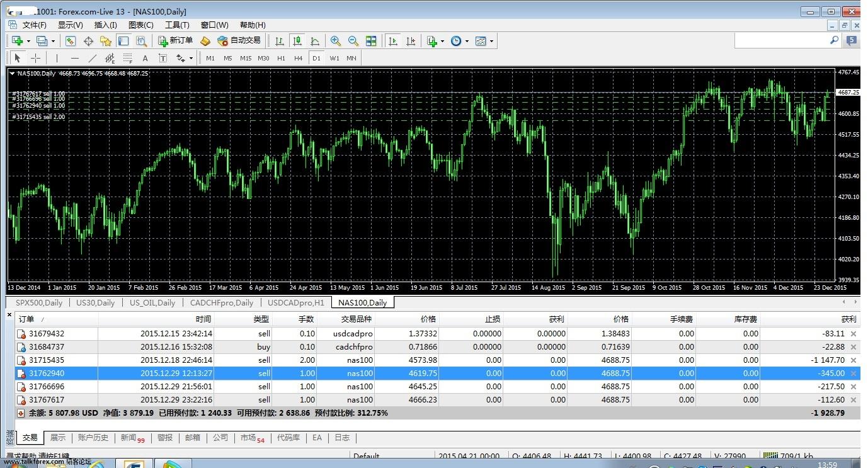
Task: Expand the periods dropdown arrow
Action: pos(467,42)
